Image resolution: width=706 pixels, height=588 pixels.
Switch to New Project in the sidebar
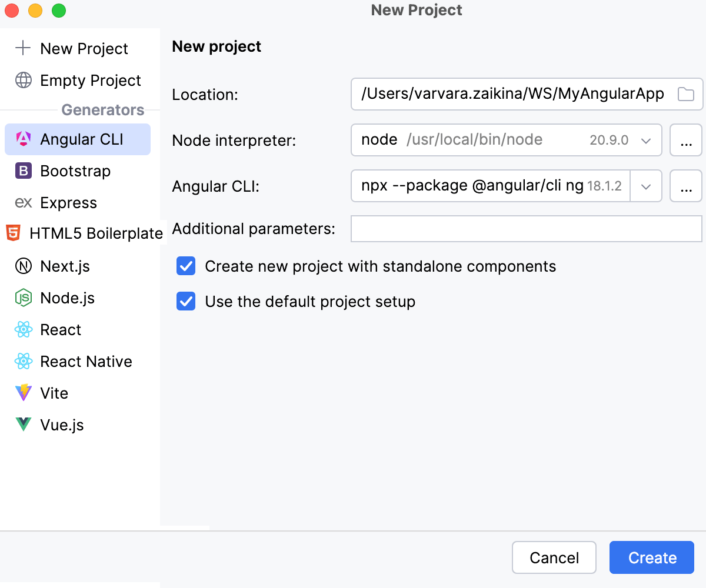click(x=84, y=48)
